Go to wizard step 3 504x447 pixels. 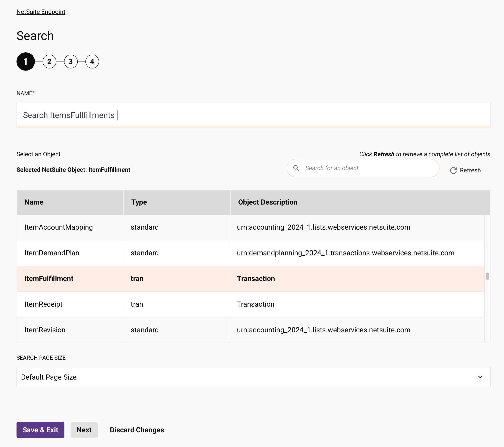(71, 62)
